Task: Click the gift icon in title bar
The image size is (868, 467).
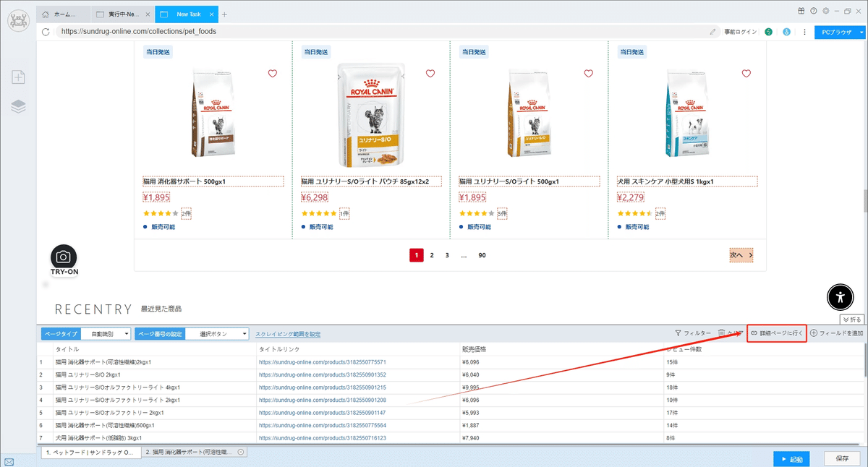Action: (x=801, y=11)
